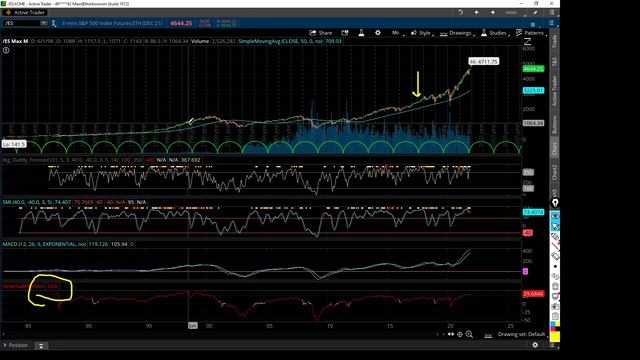Select the highlighter tool on drawing toolbar

[555, 236]
